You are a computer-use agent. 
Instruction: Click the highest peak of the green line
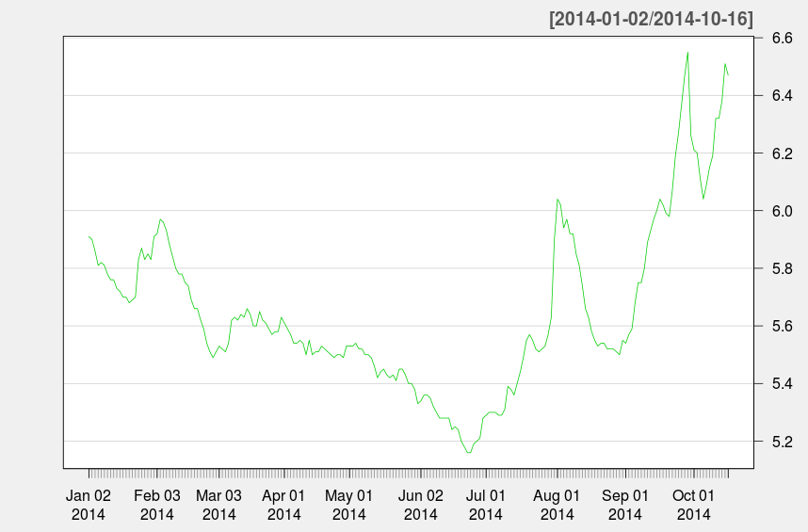click(688, 52)
